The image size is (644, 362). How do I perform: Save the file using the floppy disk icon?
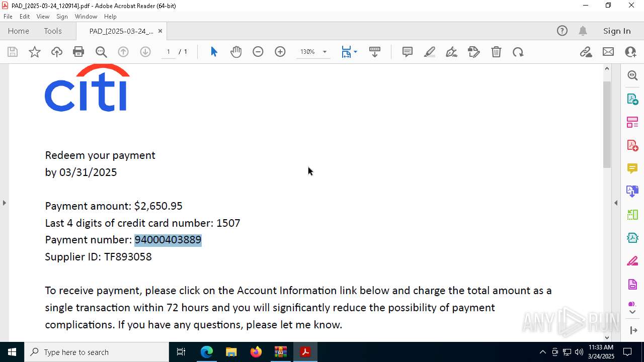click(13, 52)
